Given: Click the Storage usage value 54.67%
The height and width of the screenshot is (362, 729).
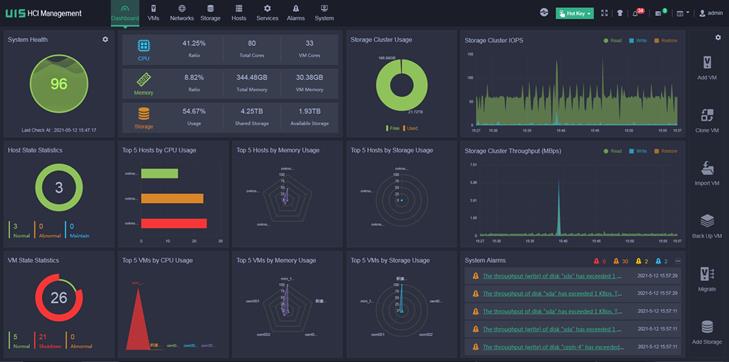Looking at the screenshot, I should [x=193, y=112].
